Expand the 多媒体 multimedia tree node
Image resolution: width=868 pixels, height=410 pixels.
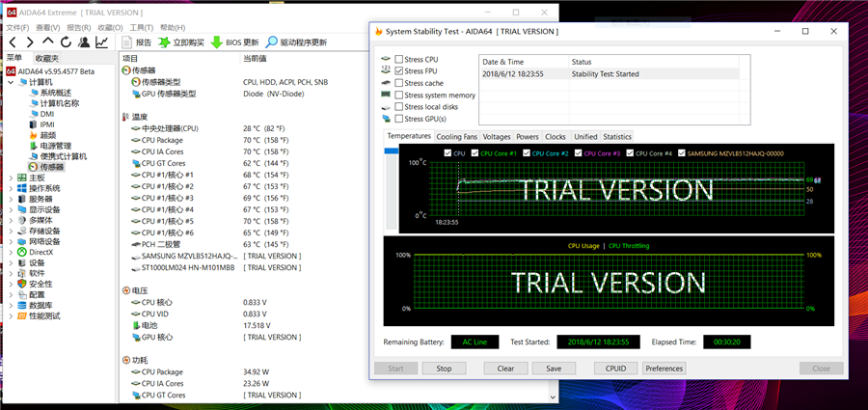click(x=11, y=221)
